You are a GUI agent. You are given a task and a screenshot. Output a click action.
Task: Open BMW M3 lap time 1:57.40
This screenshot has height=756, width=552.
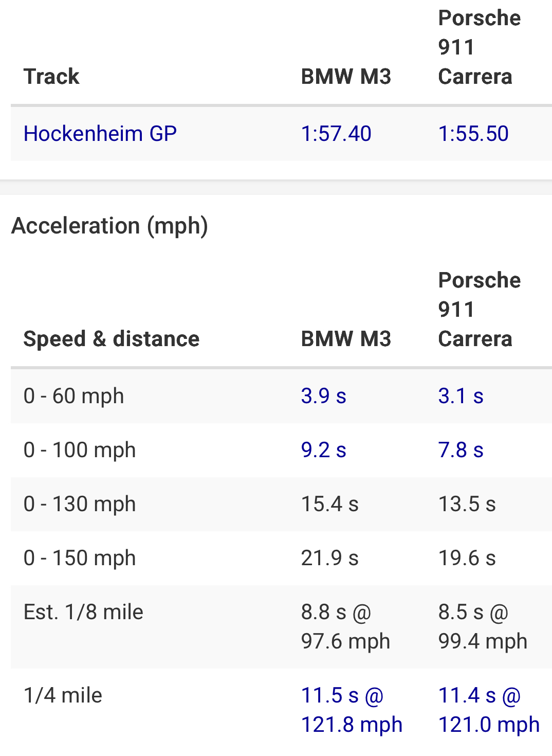336,134
